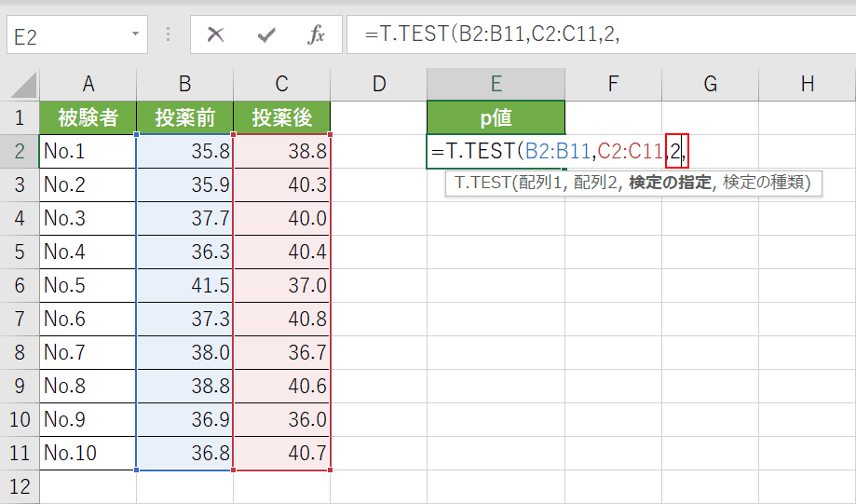856x504 pixels.
Task: Click the cell with value 40.3
Action: (281, 185)
